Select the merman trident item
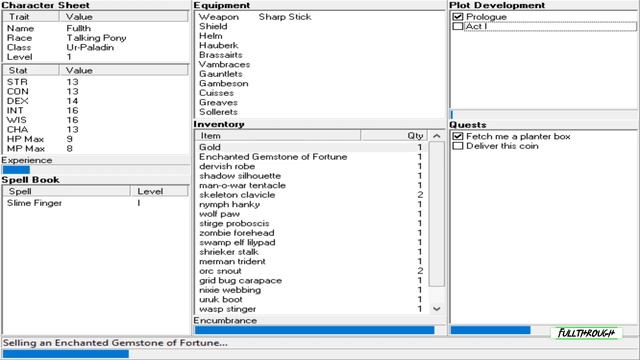 click(x=311, y=261)
